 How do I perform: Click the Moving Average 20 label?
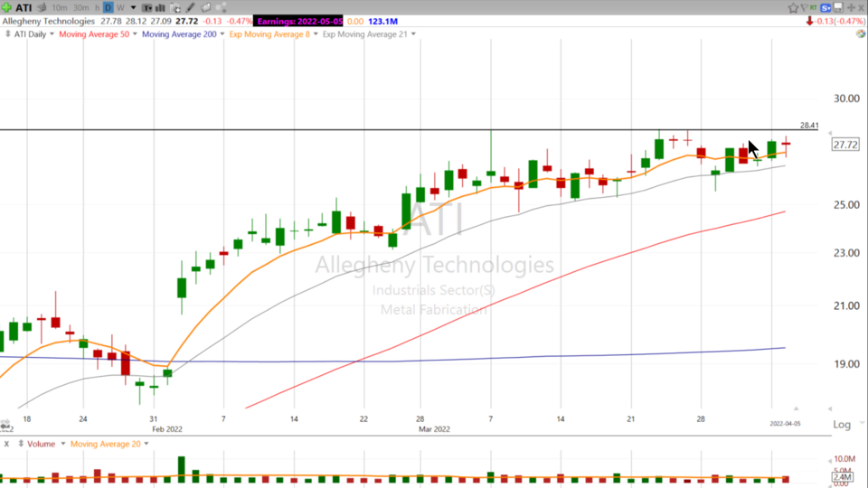pyautogui.click(x=105, y=444)
